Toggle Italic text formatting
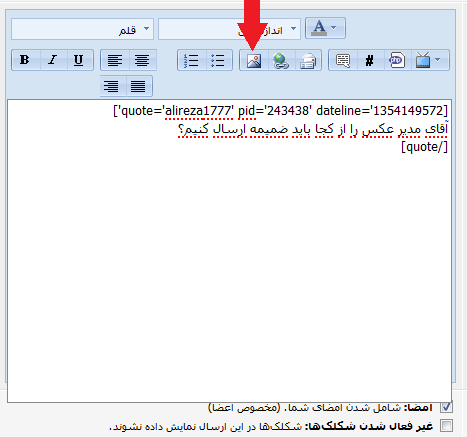The image size is (467, 437). (x=53, y=60)
